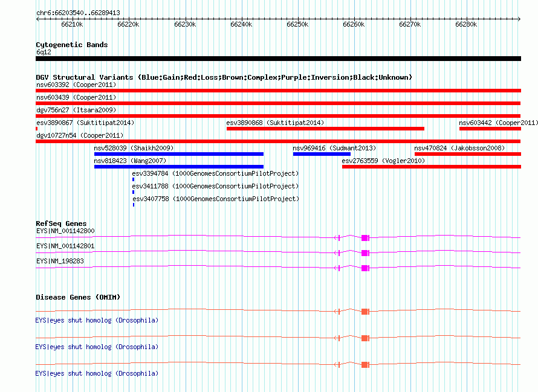Viewport: 538px width, 392px height.
Task: Click the nsv603392 (Cooper2011) red loss bar
Action: point(278,91)
